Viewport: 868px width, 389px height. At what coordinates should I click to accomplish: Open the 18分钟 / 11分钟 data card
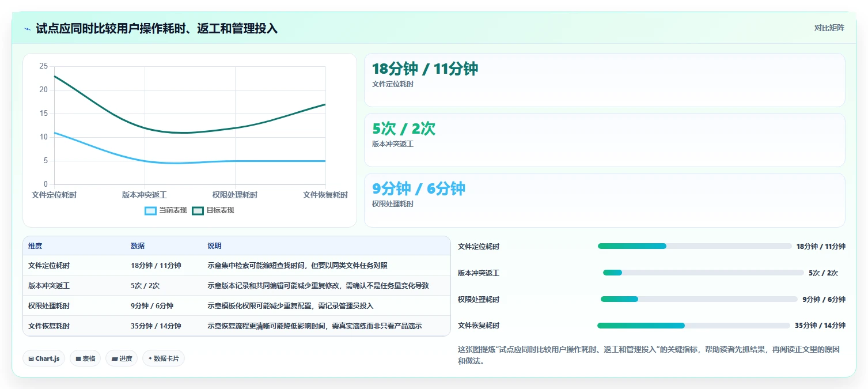click(605, 80)
